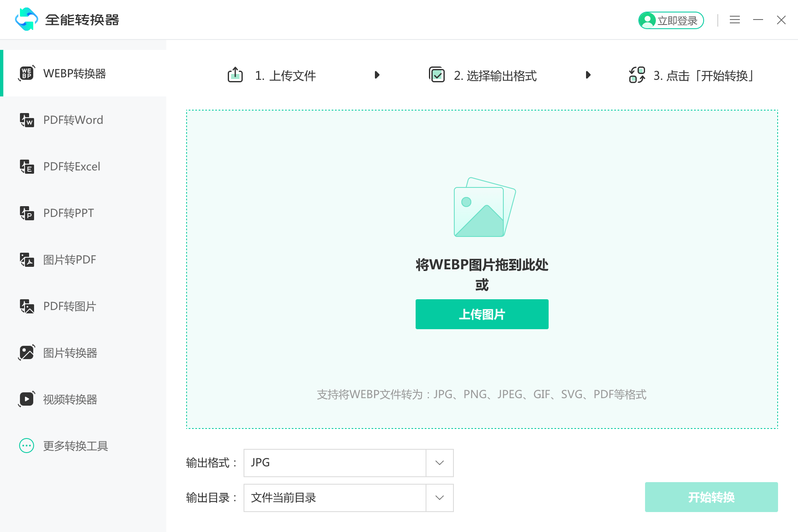The height and width of the screenshot is (532, 798).
Task: Open the PDF转图片 tool
Action: click(27, 306)
